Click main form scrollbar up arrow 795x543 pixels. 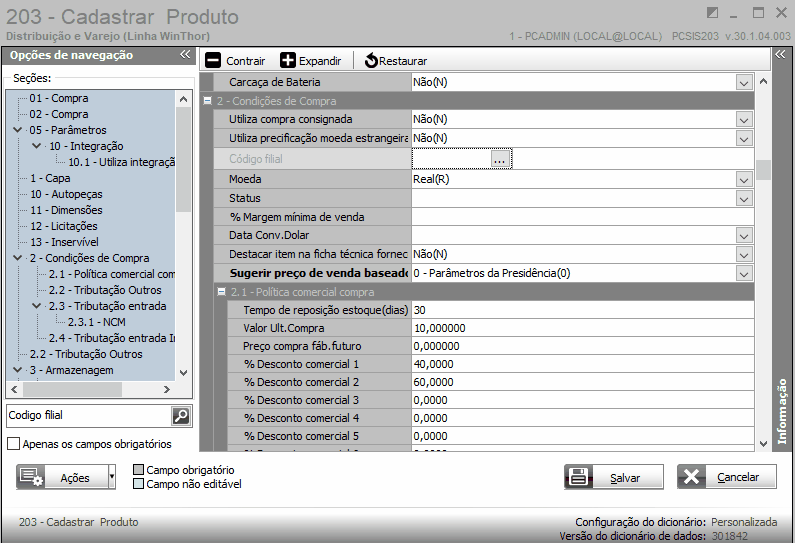click(764, 81)
